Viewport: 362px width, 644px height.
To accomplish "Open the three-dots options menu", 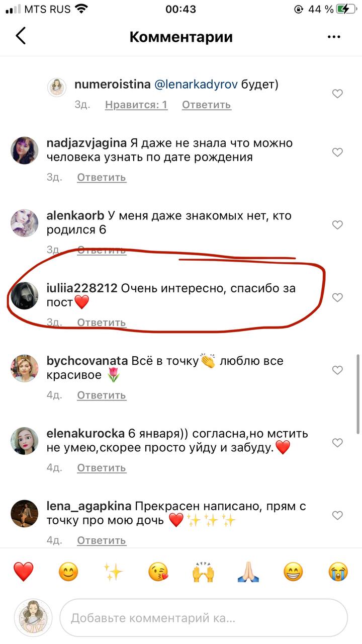I will 334,37.
